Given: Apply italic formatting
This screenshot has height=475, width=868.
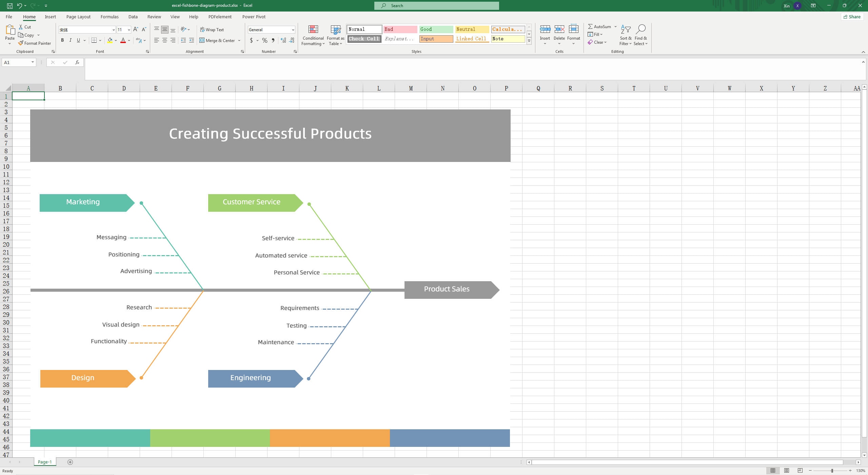Looking at the screenshot, I should tap(70, 40).
